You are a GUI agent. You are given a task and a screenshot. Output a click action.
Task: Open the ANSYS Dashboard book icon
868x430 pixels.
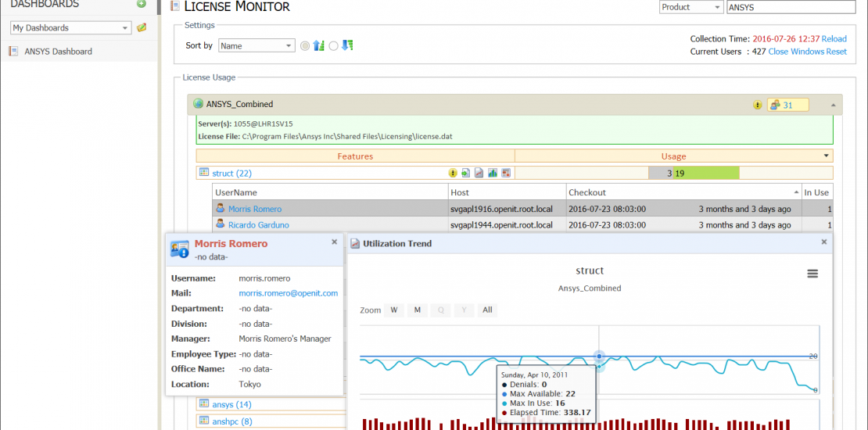point(13,52)
